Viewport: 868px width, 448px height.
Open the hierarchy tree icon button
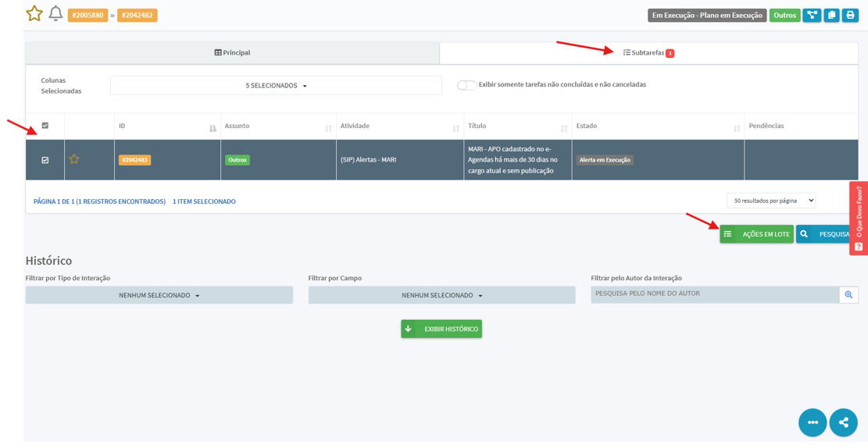pos(812,16)
